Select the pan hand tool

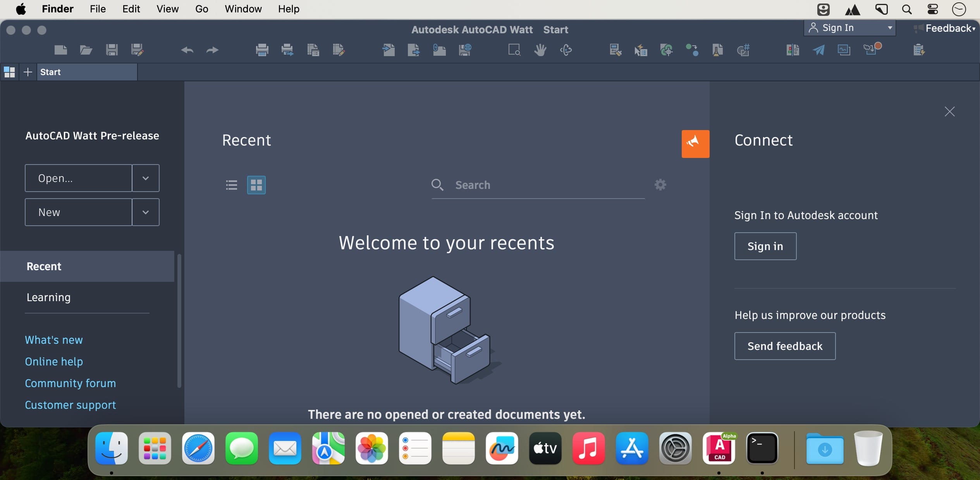click(540, 50)
